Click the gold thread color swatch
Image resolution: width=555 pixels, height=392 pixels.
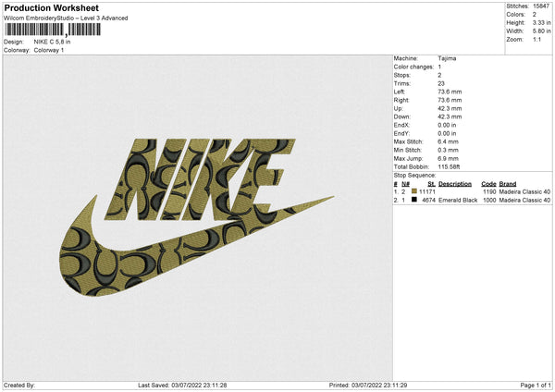[x=414, y=191]
